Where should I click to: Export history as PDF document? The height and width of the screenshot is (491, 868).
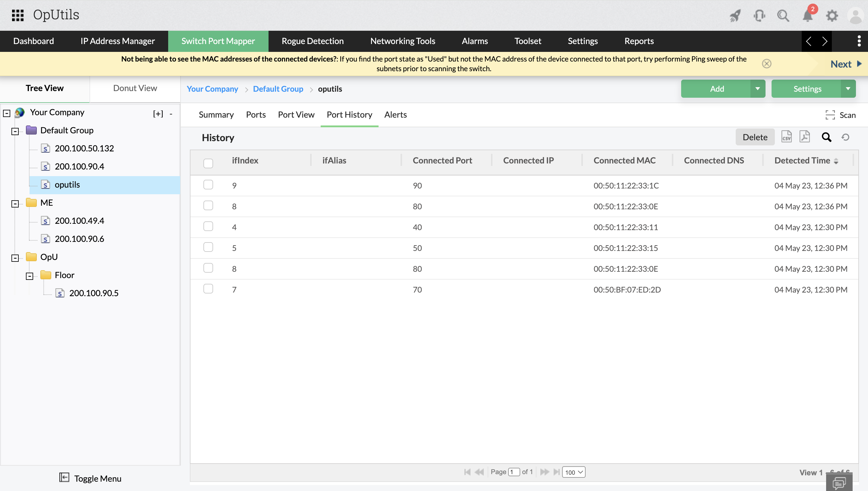804,137
